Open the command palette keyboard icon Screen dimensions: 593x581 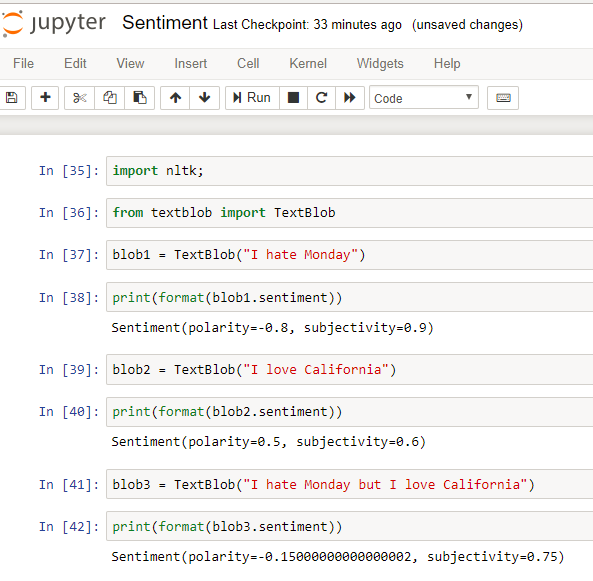[503, 98]
